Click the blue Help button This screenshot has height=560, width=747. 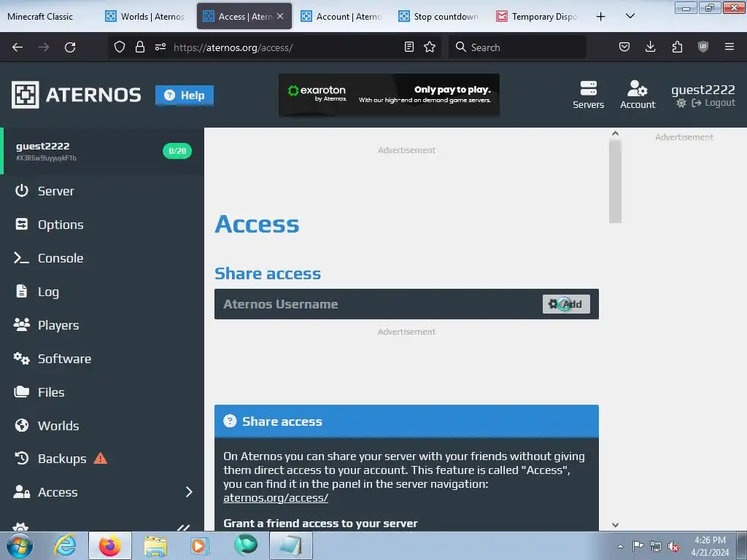point(185,96)
